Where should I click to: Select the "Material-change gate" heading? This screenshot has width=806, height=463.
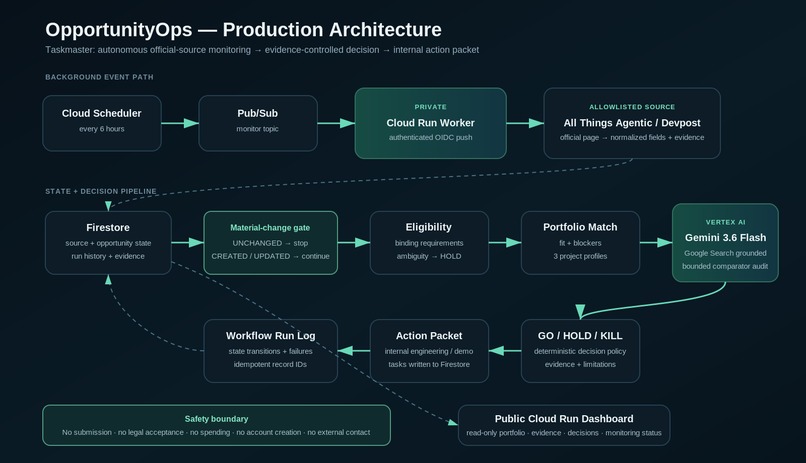270,228
